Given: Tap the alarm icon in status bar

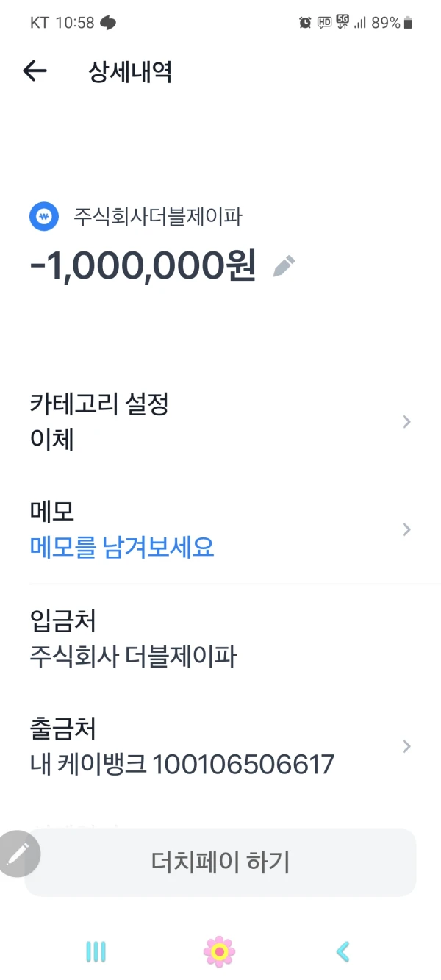Looking at the screenshot, I should (x=305, y=23).
